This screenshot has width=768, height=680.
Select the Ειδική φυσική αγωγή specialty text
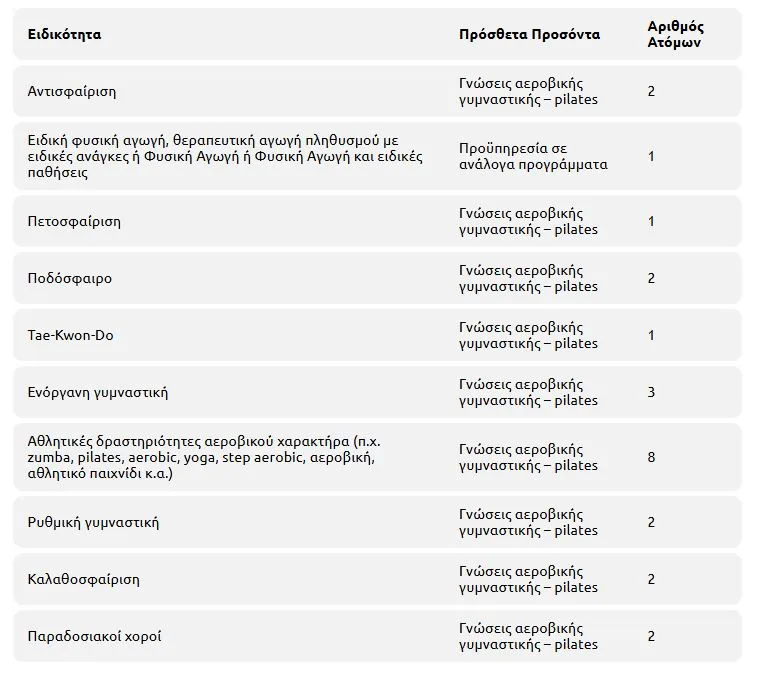pos(225,156)
